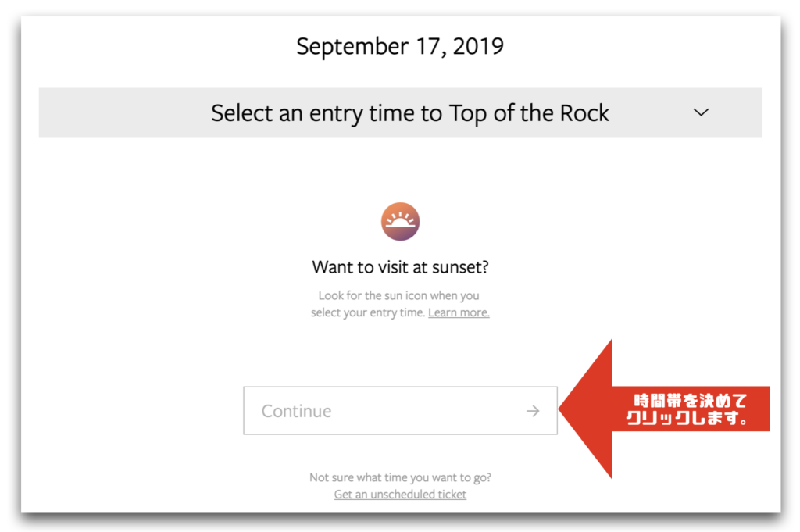800x532 pixels.
Task: Click the Not sure what time you want to go? text
Action: click(x=400, y=477)
